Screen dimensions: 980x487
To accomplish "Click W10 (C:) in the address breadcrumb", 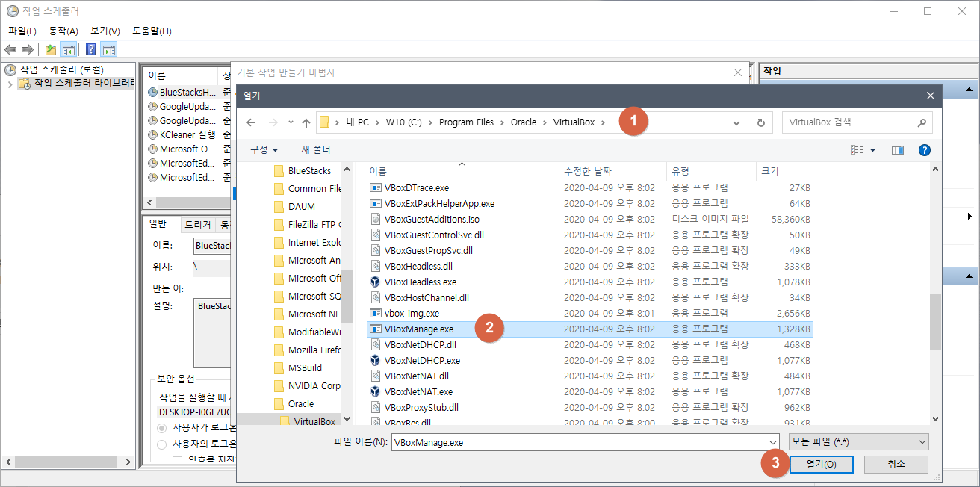I will (x=405, y=122).
